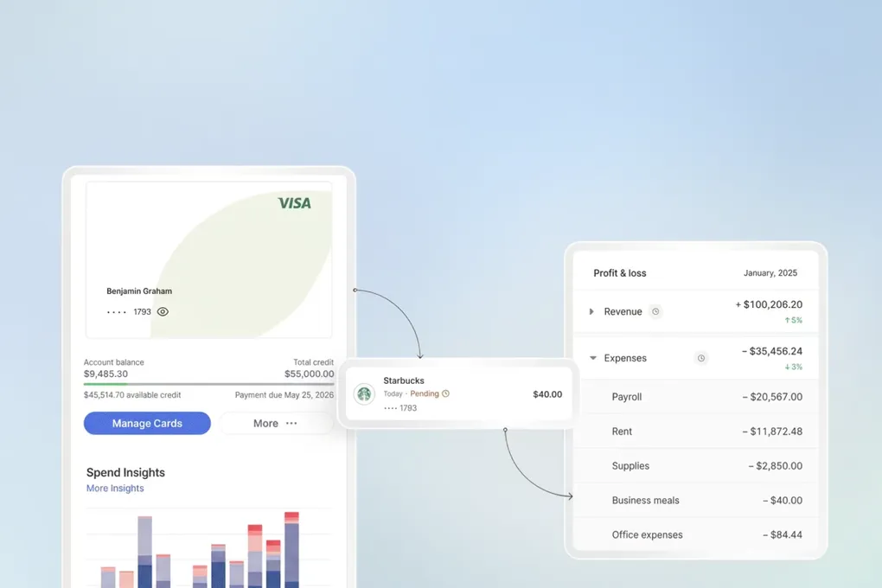Select the Payroll expense row
This screenshot has width=882, height=588.
695,397
